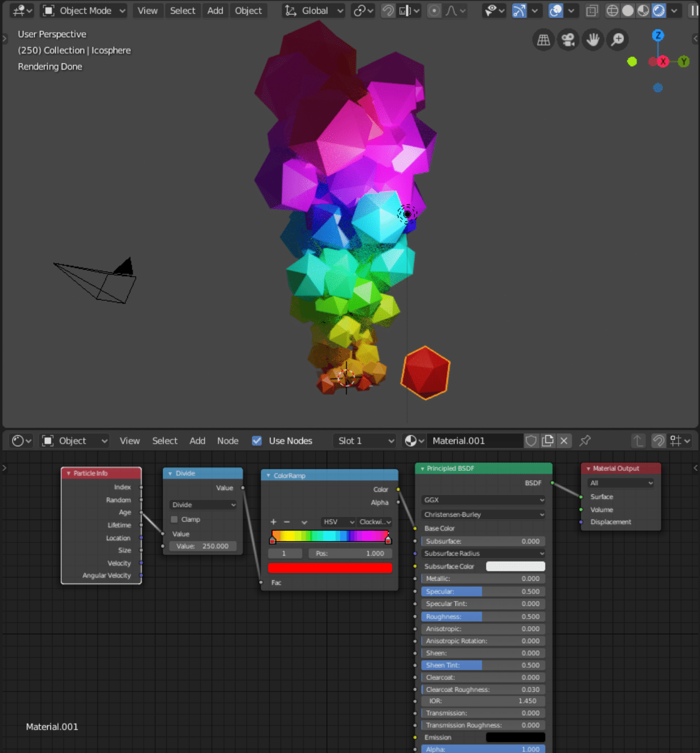The height and width of the screenshot is (753, 700).
Task: Open Divide operation dropdown in math node
Action: pyautogui.click(x=203, y=505)
